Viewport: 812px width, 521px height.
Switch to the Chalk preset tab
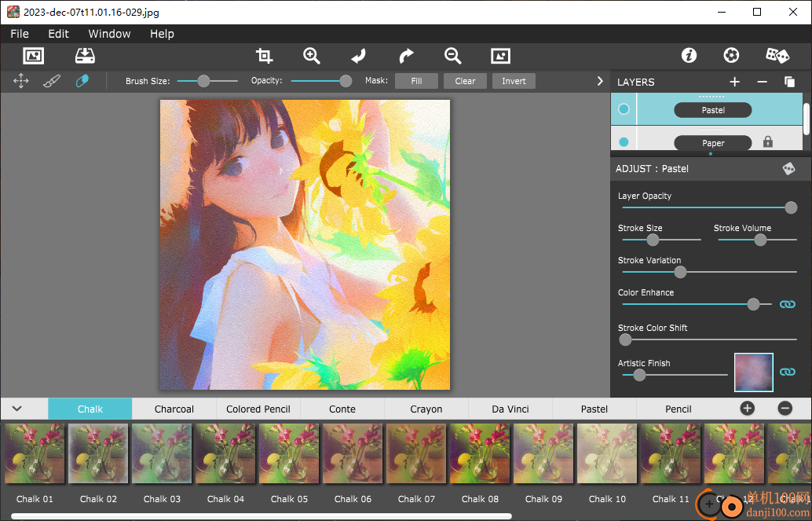[x=90, y=409]
